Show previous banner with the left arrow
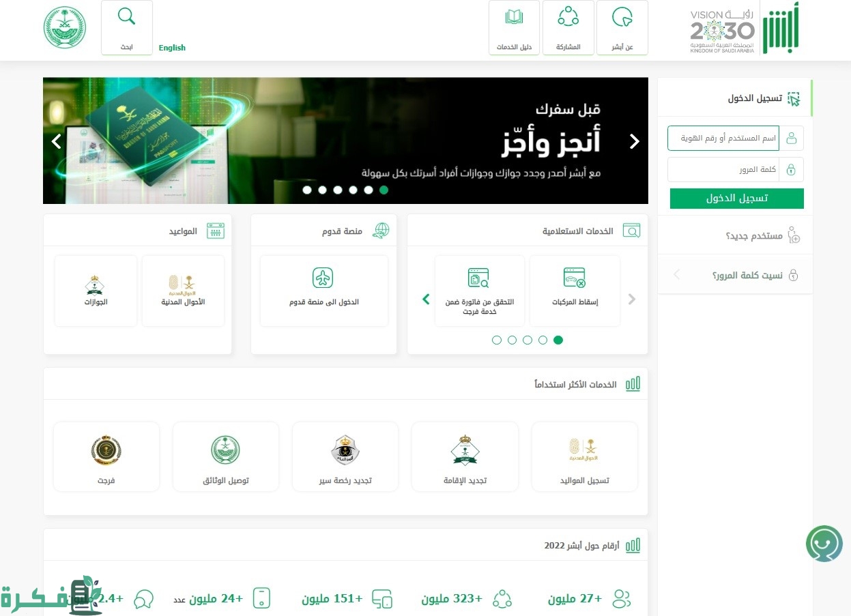 [x=57, y=141]
